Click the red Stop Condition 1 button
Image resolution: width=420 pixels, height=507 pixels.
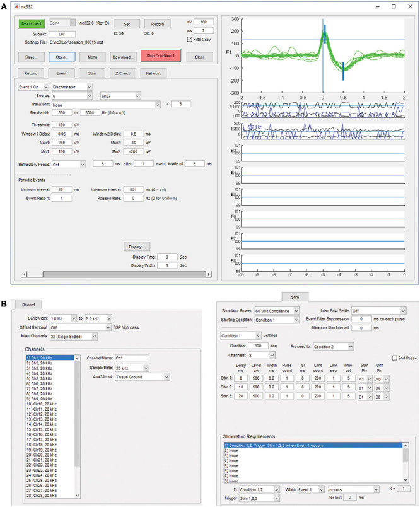pyautogui.click(x=161, y=56)
